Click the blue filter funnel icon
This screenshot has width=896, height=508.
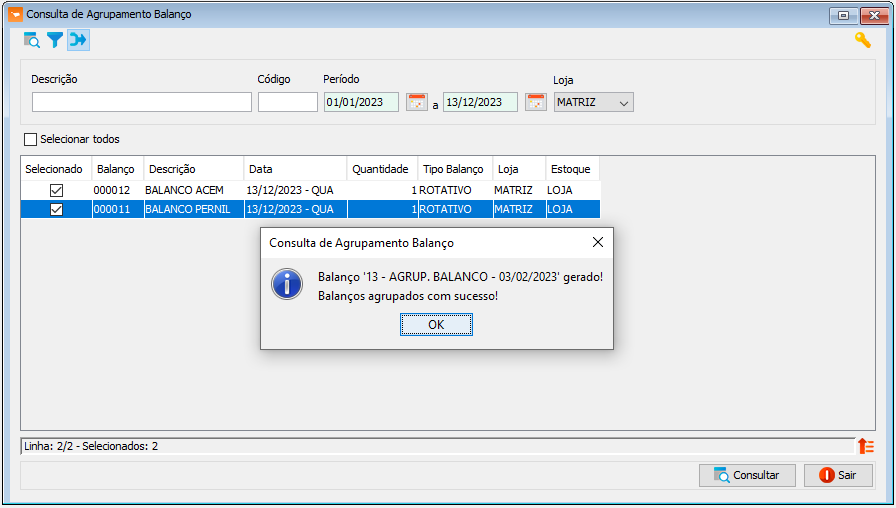tap(55, 40)
